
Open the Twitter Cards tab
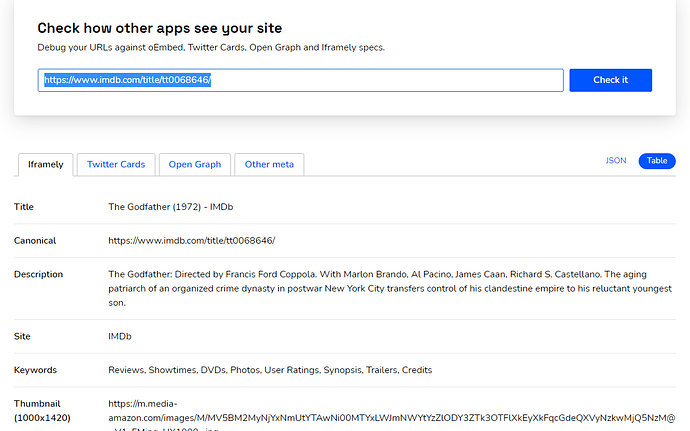click(x=116, y=165)
